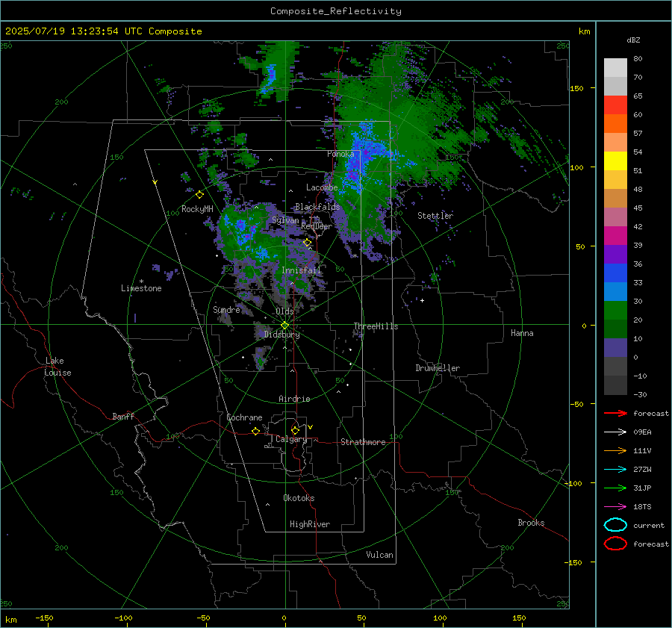Click the 'RedDeer' map label
Screen dimensions: 672x628
[x=317, y=226]
